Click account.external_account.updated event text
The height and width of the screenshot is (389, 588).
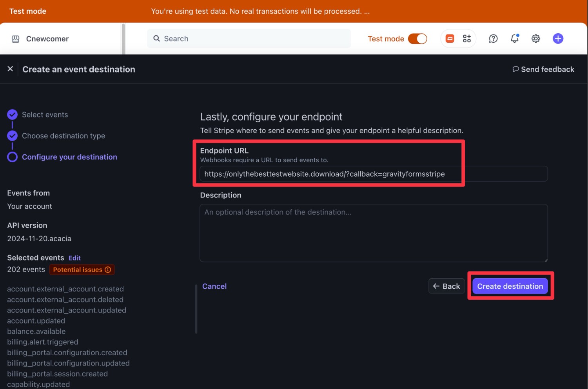coord(67,310)
